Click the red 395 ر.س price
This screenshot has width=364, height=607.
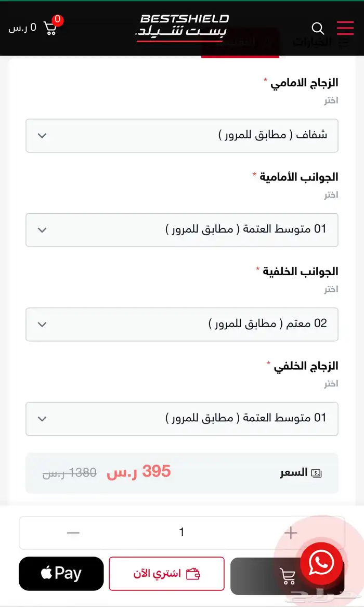click(138, 472)
